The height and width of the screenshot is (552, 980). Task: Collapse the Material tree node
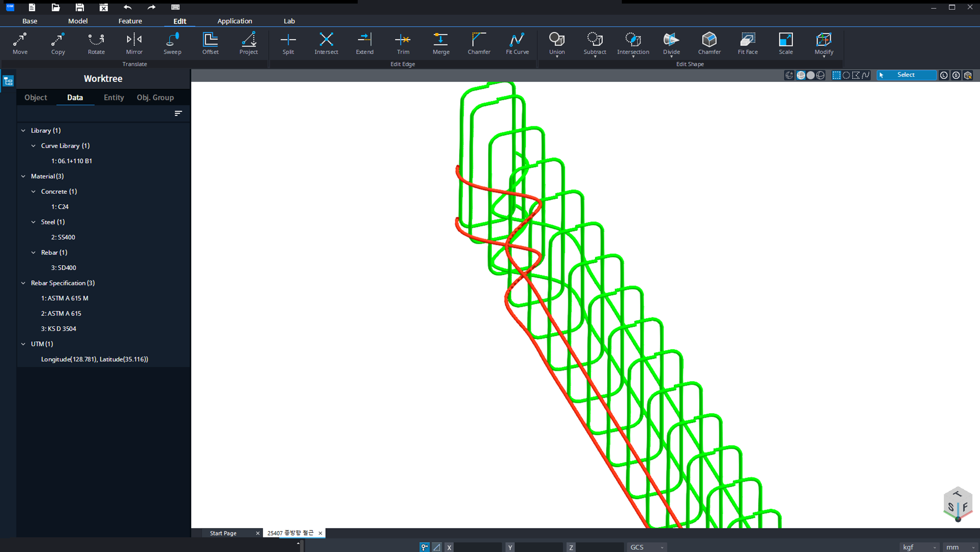23,176
